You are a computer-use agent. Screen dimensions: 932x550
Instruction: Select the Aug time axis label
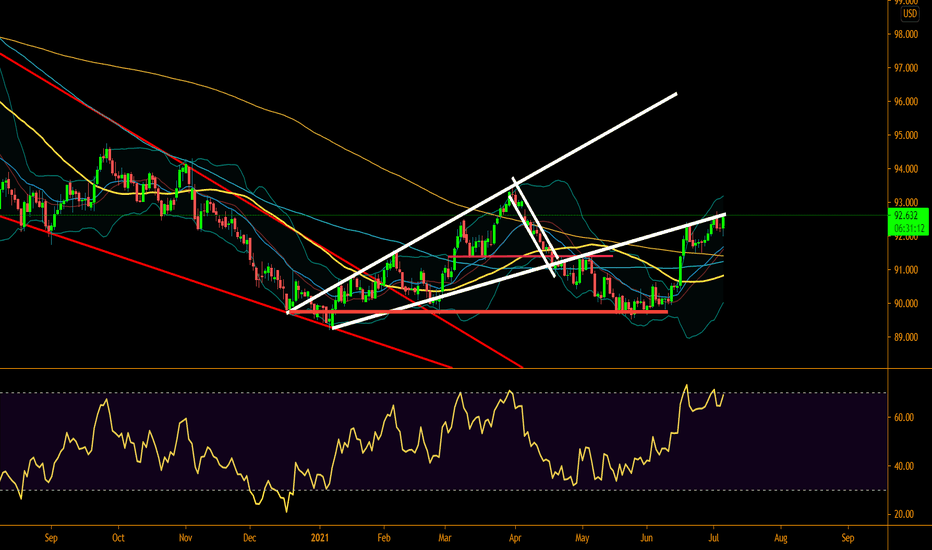(780, 538)
